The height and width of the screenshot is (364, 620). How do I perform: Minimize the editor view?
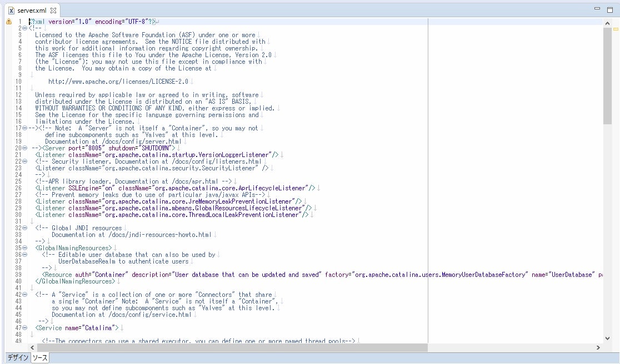597,8
